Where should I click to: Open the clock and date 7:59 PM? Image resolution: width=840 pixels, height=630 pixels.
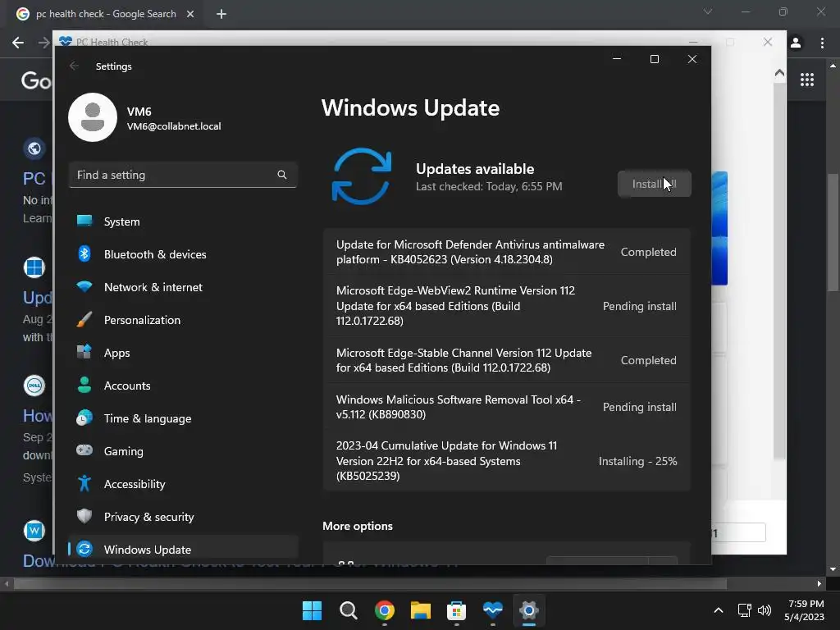[804, 610]
